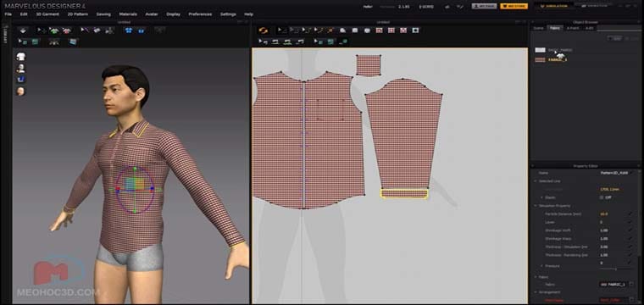
Task: Select the first red internal shape tool
Action: tap(379, 30)
